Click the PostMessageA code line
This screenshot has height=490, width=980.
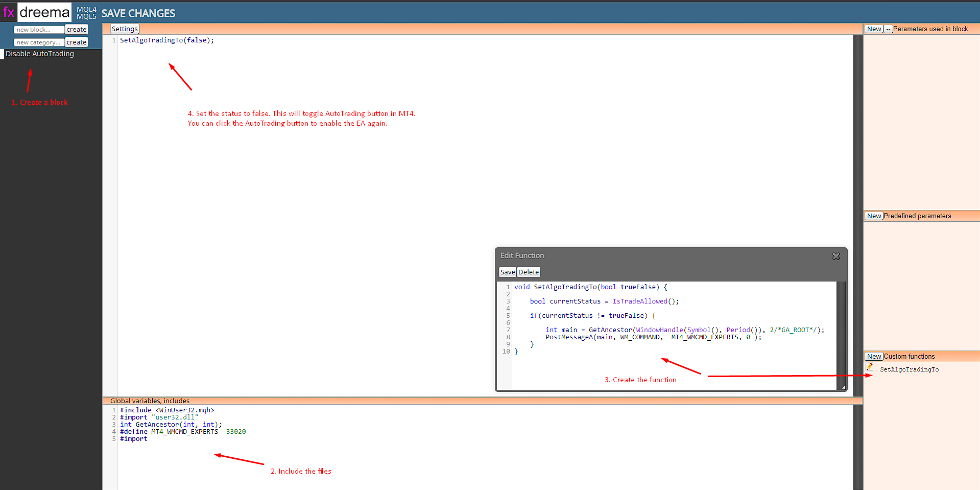pos(654,337)
